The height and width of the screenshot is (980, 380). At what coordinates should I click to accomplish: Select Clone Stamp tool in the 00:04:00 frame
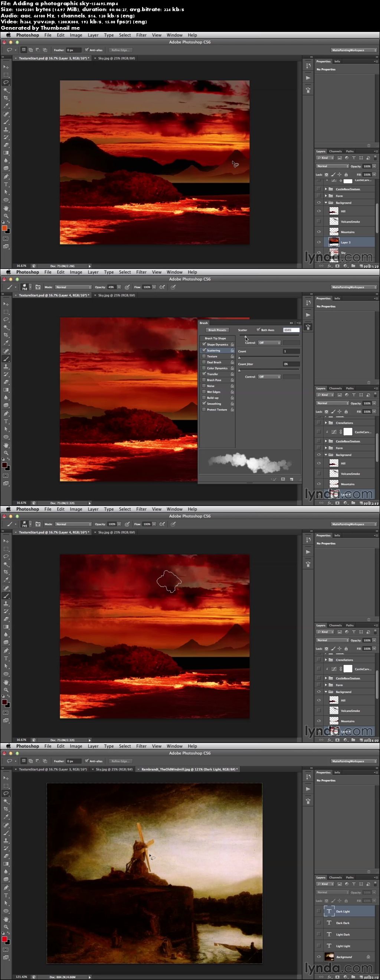6,604
